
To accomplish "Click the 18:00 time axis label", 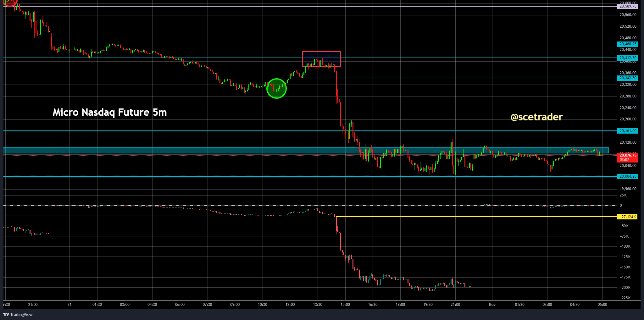I will pyautogui.click(x=400, y=305).
